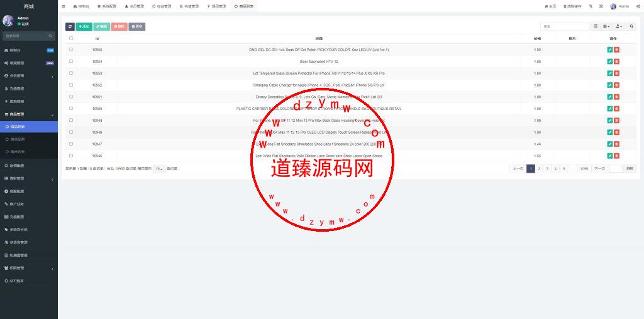This screenshot has height=319, width=644.
Task: Switch to 会员管理 tab in top bar
Action: 135,6
